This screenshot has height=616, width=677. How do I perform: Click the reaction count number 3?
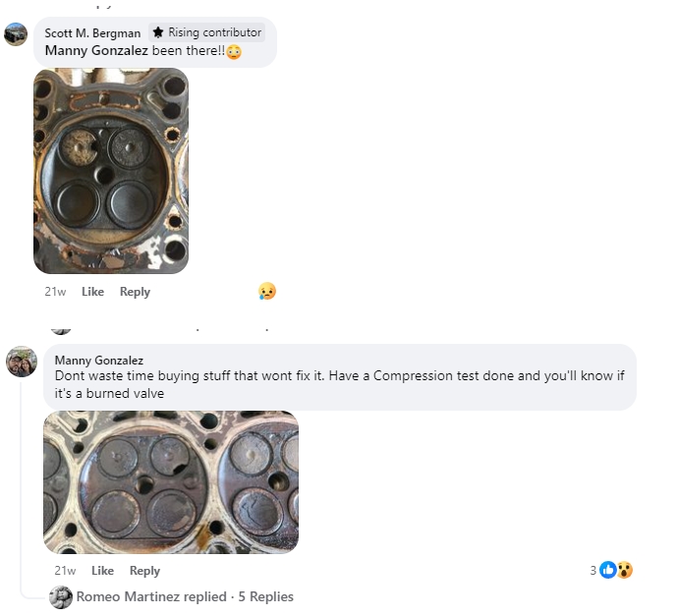[x=593, y=570]
